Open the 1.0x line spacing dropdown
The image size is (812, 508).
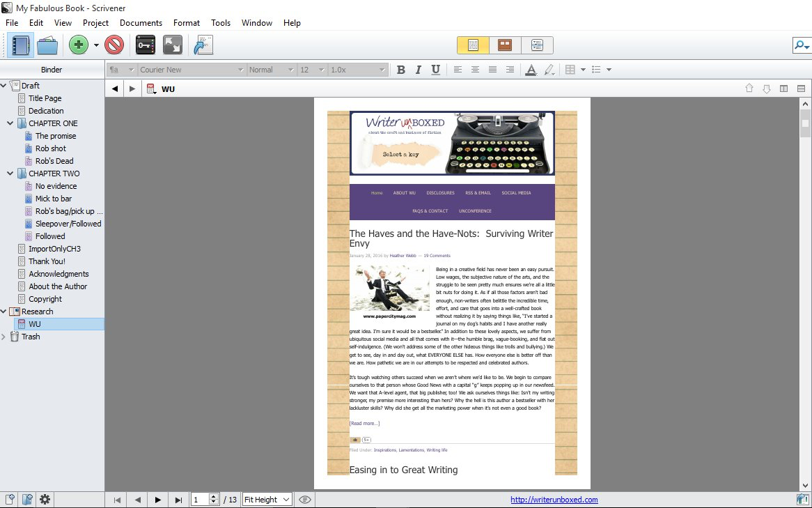pyautogui.click(x=357, y=70)
